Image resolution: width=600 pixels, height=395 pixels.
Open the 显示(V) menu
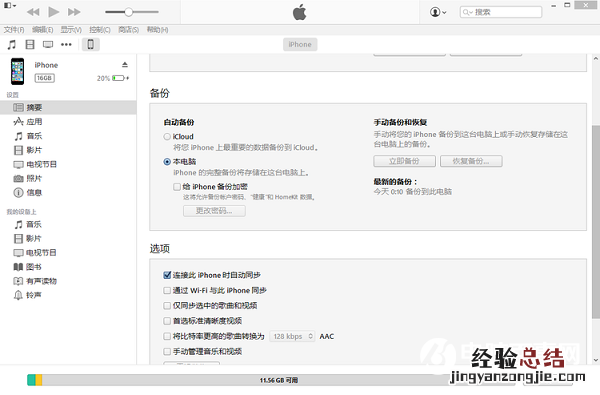click(71, 29)
